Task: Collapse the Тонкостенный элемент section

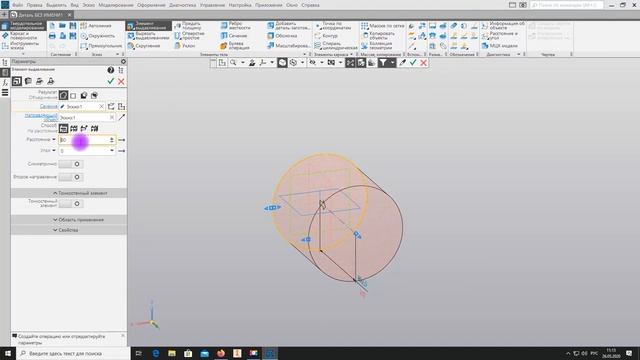Action: (x=69, y=193)
